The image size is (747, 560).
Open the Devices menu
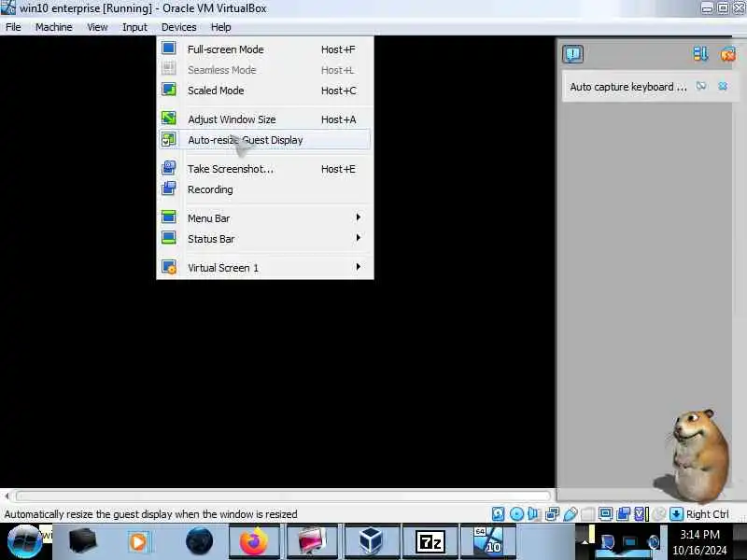[x=178, y=27]
